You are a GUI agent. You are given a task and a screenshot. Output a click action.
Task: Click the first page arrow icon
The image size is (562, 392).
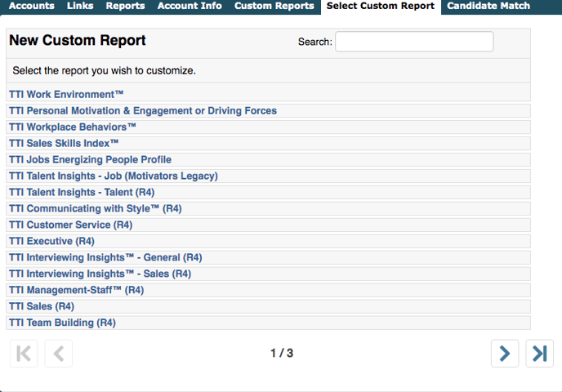[24, 354]
